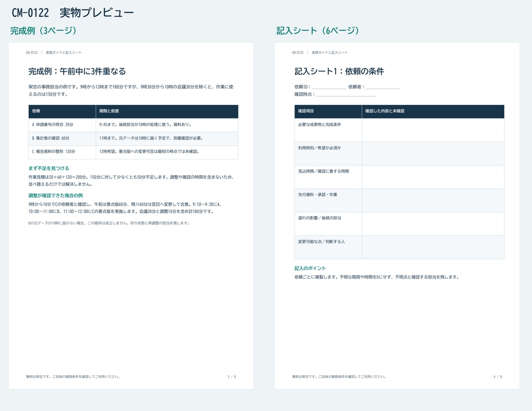
Task: Click the right page footer disclaimer 事例は架空です
Action: pos(339,377)
